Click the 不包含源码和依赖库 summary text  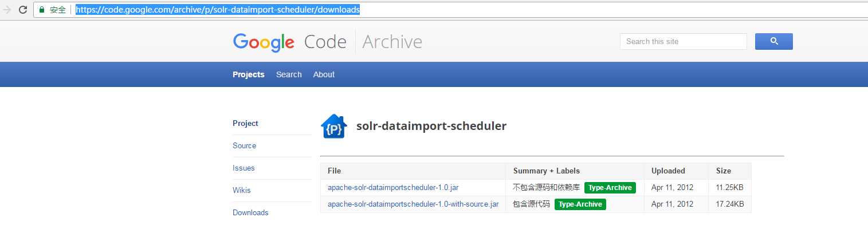click(547, 187)
